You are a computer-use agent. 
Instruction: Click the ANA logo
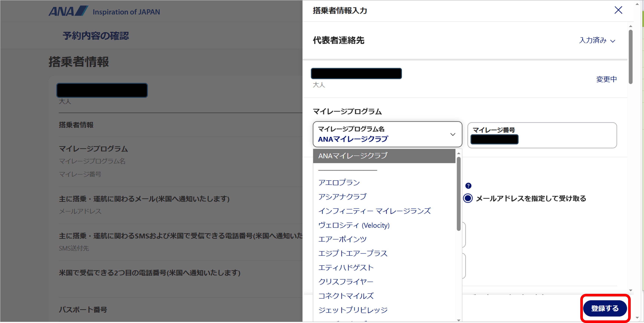pos(68,11)
